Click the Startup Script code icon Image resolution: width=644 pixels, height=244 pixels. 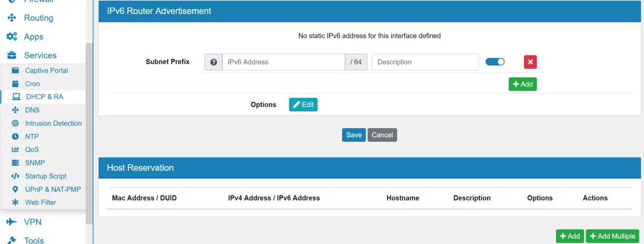(x=15, y=176)
